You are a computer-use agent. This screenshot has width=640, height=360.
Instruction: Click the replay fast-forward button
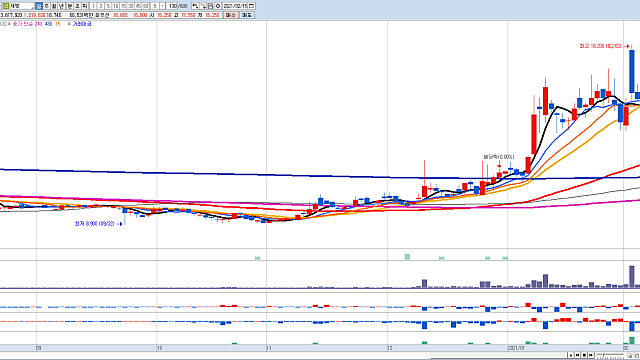tap(591, 355)
